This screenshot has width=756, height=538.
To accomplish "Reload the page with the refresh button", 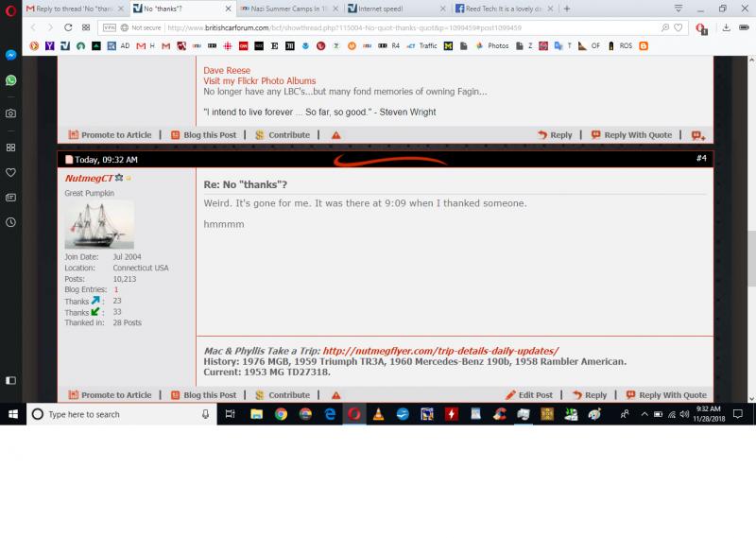I will click(68, 27).
